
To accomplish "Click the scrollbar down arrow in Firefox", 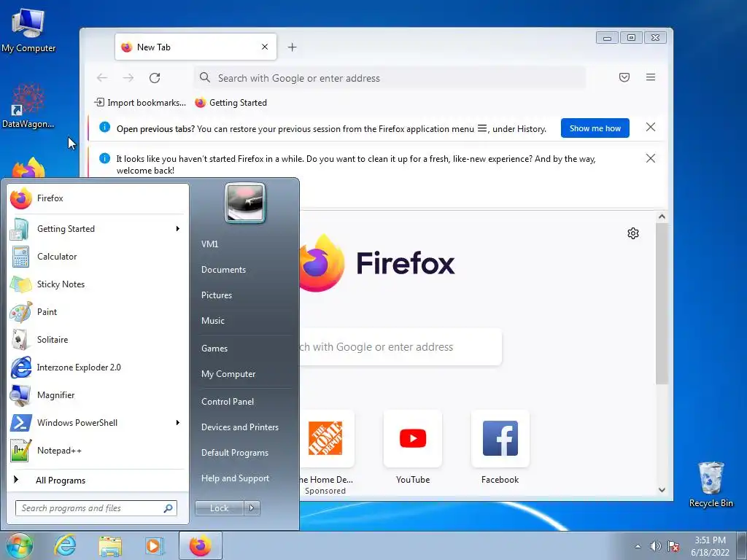I will pos(662,489).
